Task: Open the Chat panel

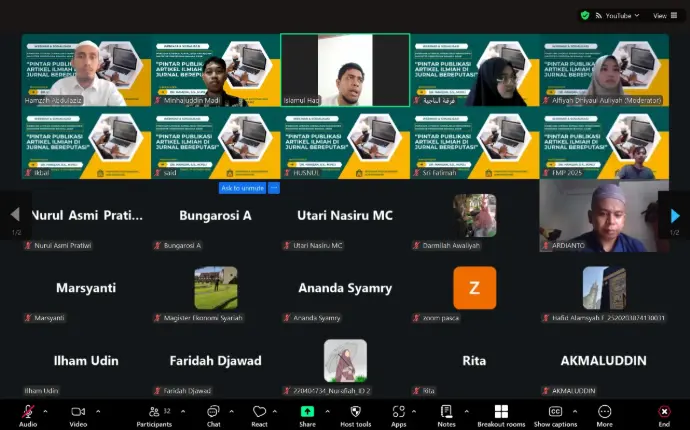Action: click(x=213, y=411)
